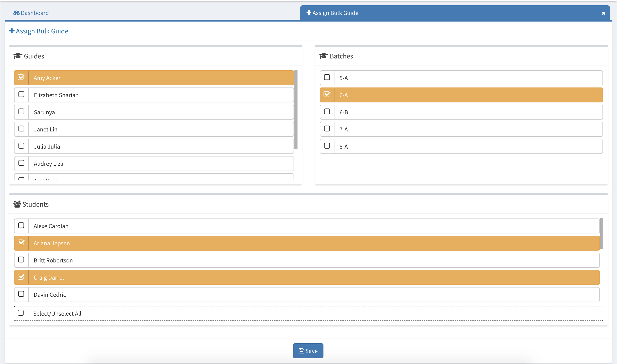The width and height of the screenshot is (617, 364).
Task: Check the Elizabeth Sharian guide checkbox
Action: pos(21,95)
